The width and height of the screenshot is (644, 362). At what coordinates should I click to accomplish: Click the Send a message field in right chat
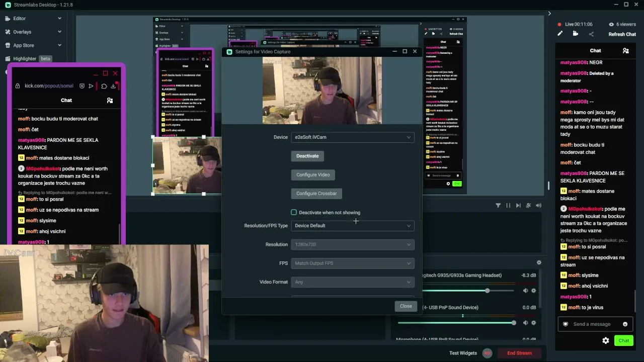pos(596,324)
